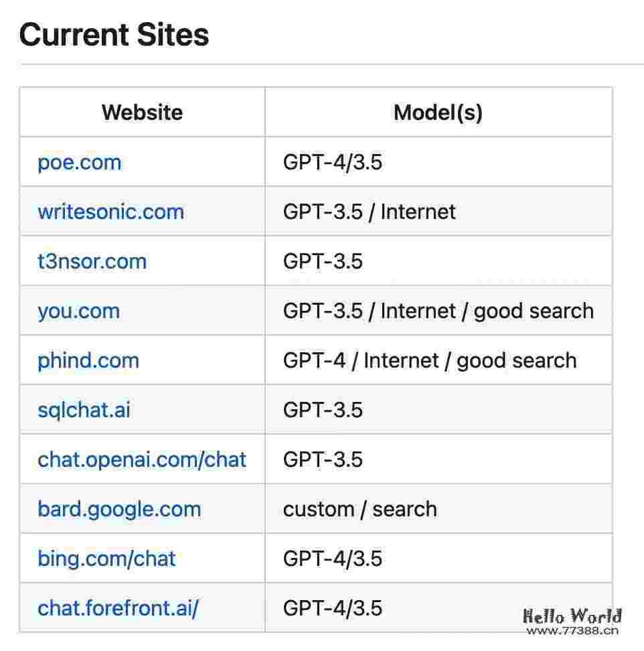Click the Hello World watermark logo
This screenshot has width=644, height=651.
[572, 616]
